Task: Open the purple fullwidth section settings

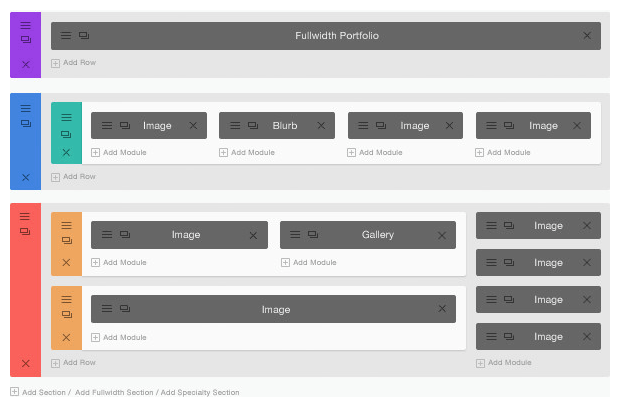Action: coord(26,25)
